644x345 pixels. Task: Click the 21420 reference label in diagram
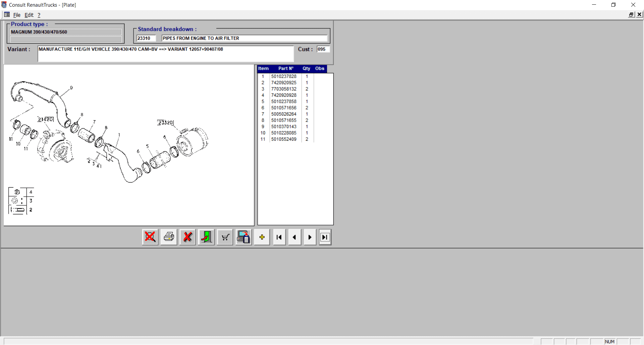(46, 119)
